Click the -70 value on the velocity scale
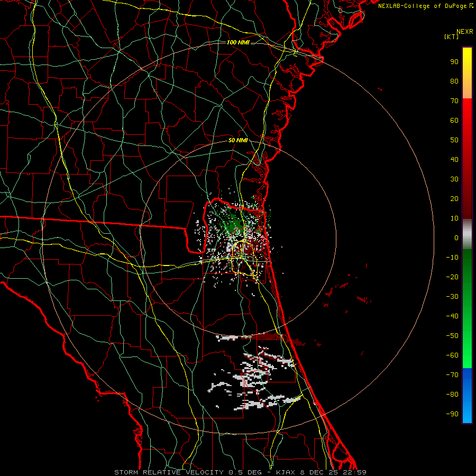Viewport: 476px width, 476px height. 452,375
